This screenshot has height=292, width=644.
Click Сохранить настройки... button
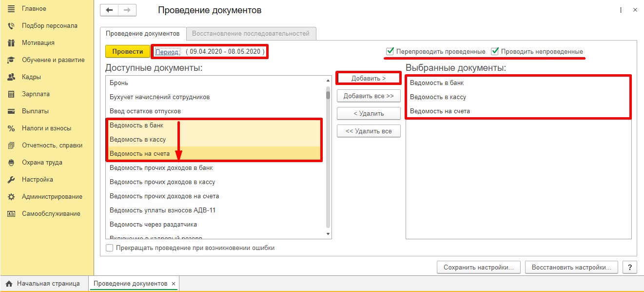(479, 268)
